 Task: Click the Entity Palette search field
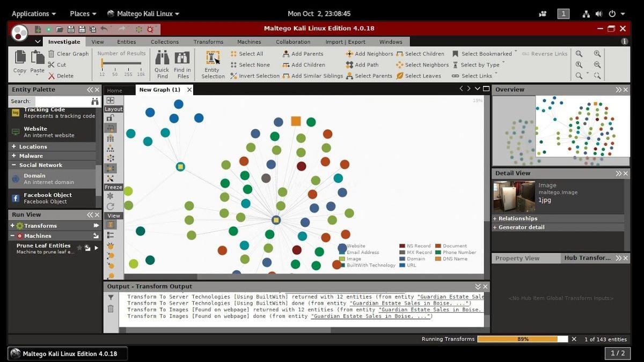[61, 101]
